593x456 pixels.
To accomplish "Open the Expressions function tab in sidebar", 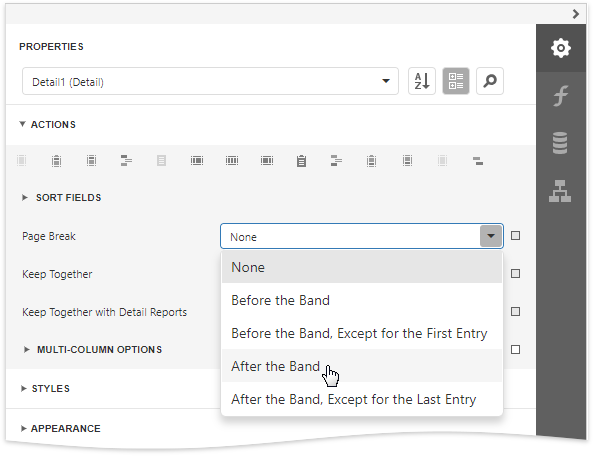I will click(x=560, y=95).
